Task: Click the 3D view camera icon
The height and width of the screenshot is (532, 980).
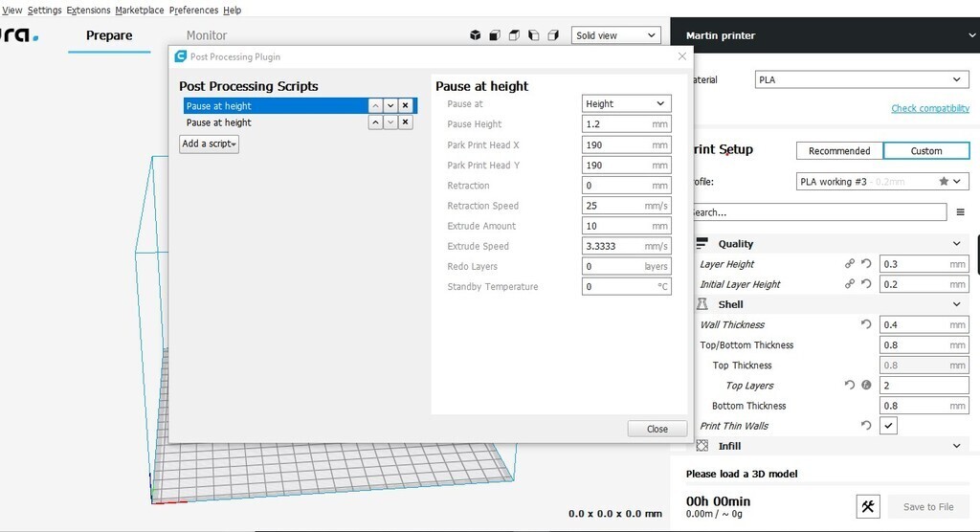Action: [475, 35]
